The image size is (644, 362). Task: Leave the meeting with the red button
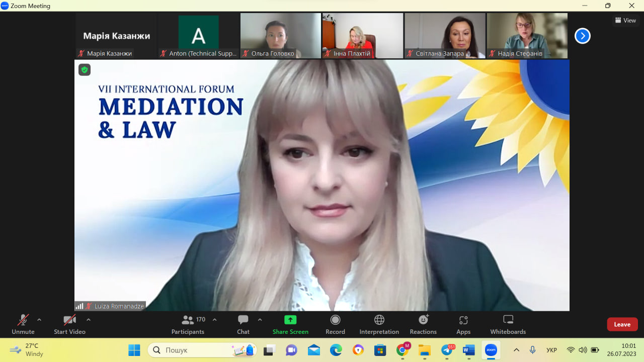622,324
